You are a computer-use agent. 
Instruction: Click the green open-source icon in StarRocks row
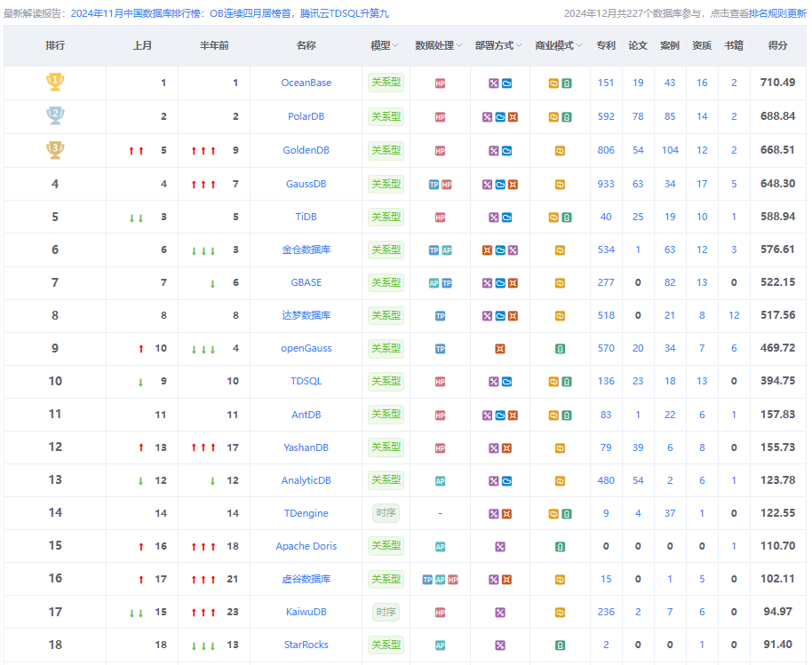tap(560, 645)
